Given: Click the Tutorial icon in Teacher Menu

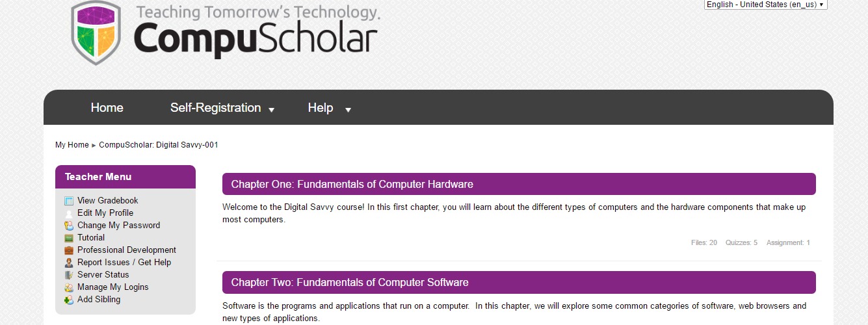Looking at the screenshot, I should pyautogui.click(x=69, y=238).
